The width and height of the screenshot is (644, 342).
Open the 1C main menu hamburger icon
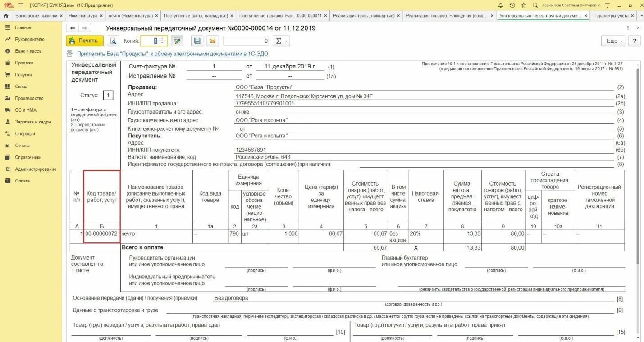[x=21, y=5]
